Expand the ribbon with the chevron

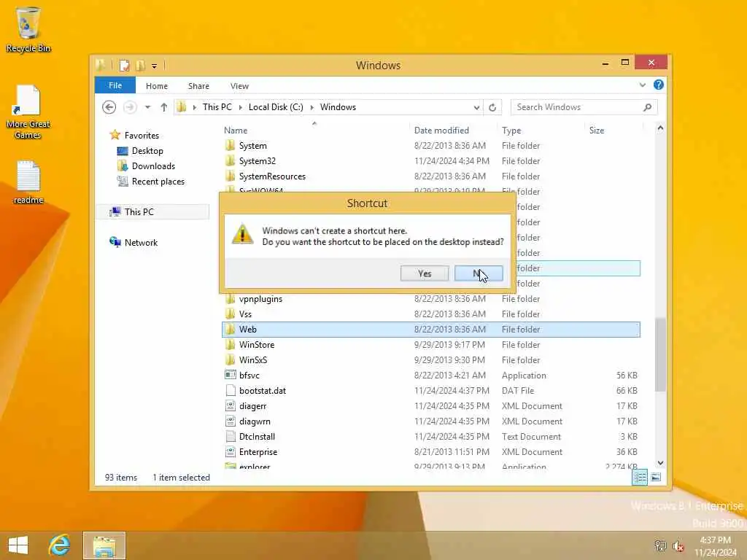click(x=642, y=85)
